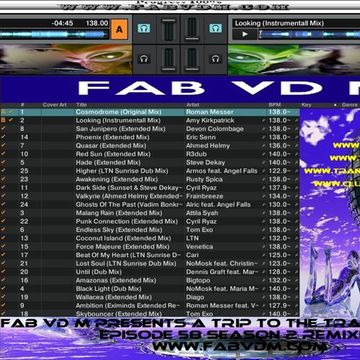Select track 'Quasar (Extended Mix)'
The image size is (360, 360).
point(111,146)
